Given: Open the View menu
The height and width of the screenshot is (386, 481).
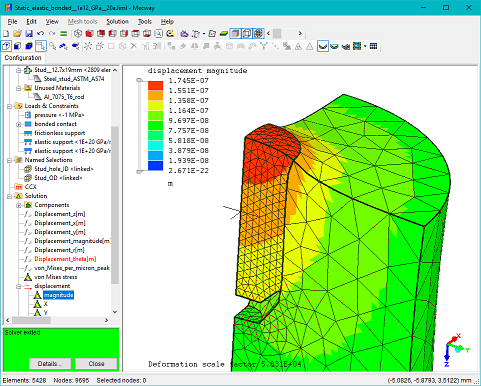Looking at the screenshot, I should tap(52, 22).
